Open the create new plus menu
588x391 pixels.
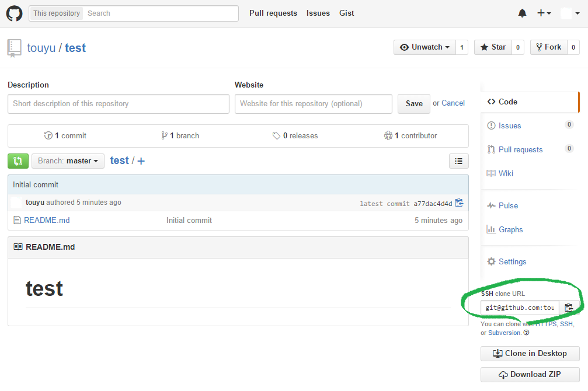point(544,13)
